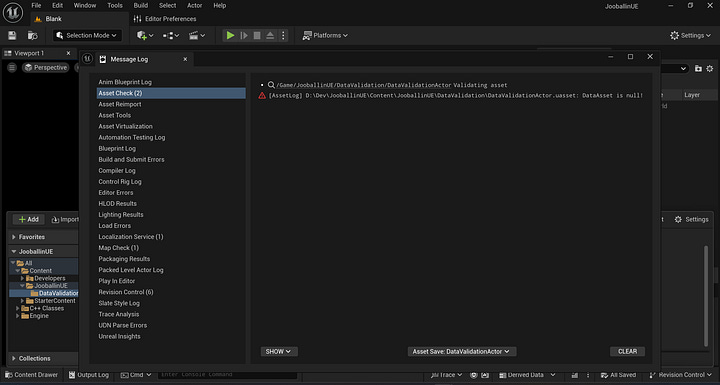The height and width of the screenshot is (385, 720).
Task: Select Asset Reimport log category
Action: [x=120, y=104]
